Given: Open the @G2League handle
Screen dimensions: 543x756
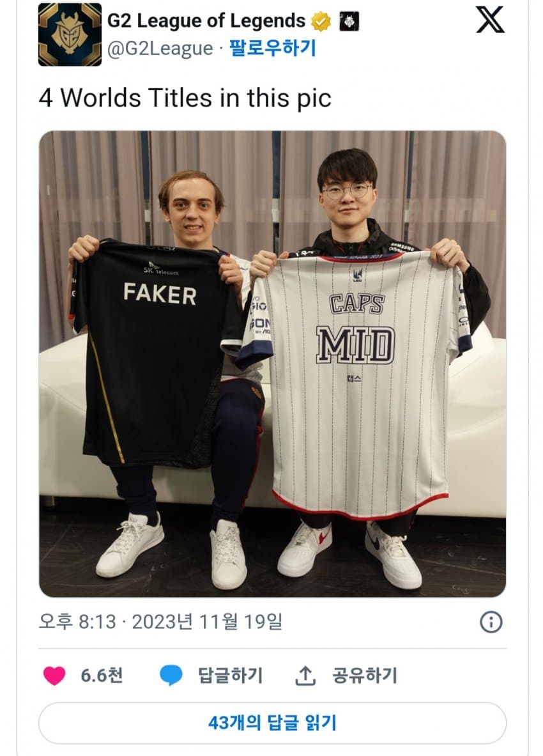Looking at the screenshot, I should 160,49.
